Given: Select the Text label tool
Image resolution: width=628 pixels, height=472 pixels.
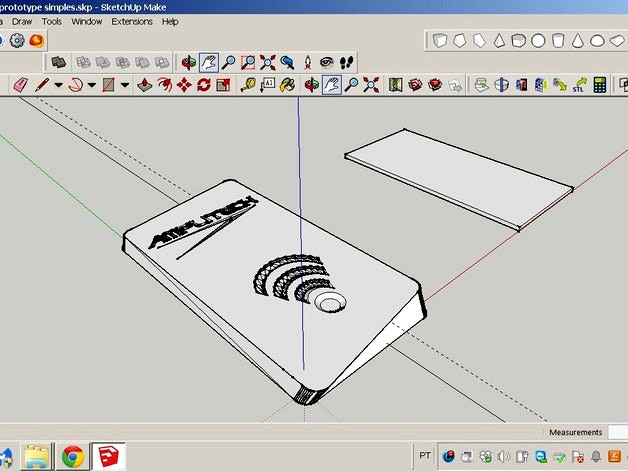Looking at the screenshot, I should coord(268,85).
